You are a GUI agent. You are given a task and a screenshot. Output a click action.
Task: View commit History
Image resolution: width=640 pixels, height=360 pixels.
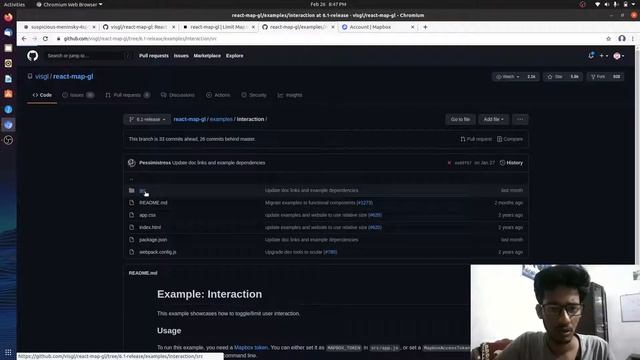(511, 163)
